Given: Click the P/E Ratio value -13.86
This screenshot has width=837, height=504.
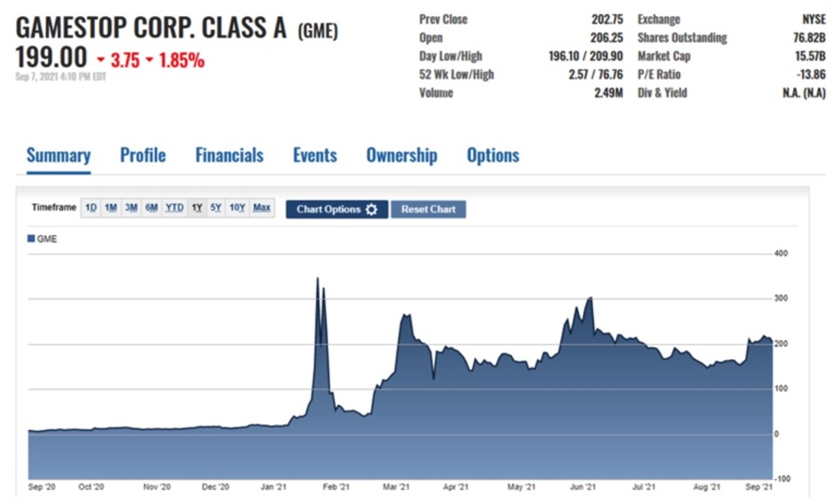Looking at the screenshot, I should [810, 74].
